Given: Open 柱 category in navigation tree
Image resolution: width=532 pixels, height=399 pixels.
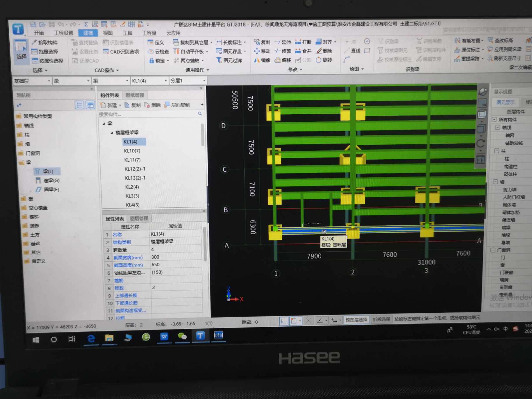Looking at the screenshot, I should [27, 135].
